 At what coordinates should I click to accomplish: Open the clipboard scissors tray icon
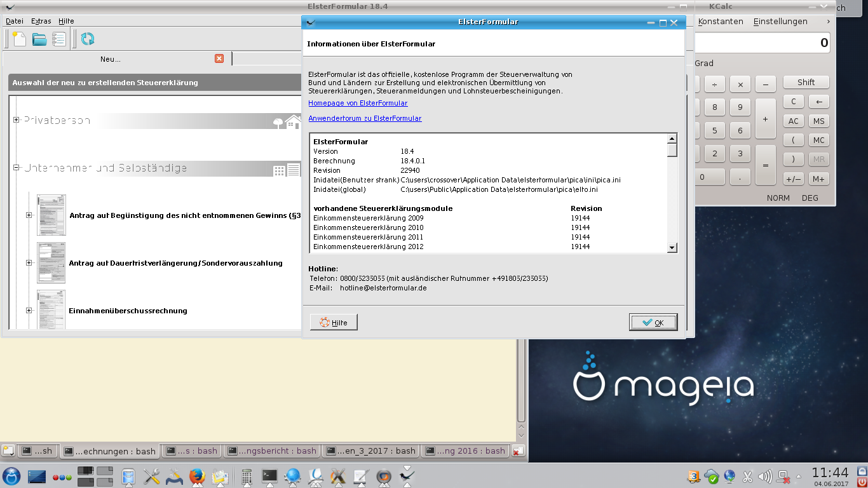tap(748, 476)
